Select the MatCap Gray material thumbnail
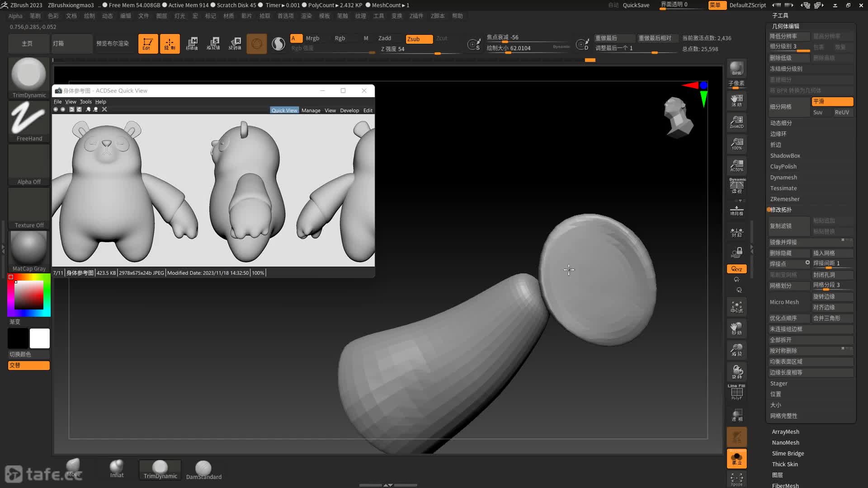 (28, 249)
